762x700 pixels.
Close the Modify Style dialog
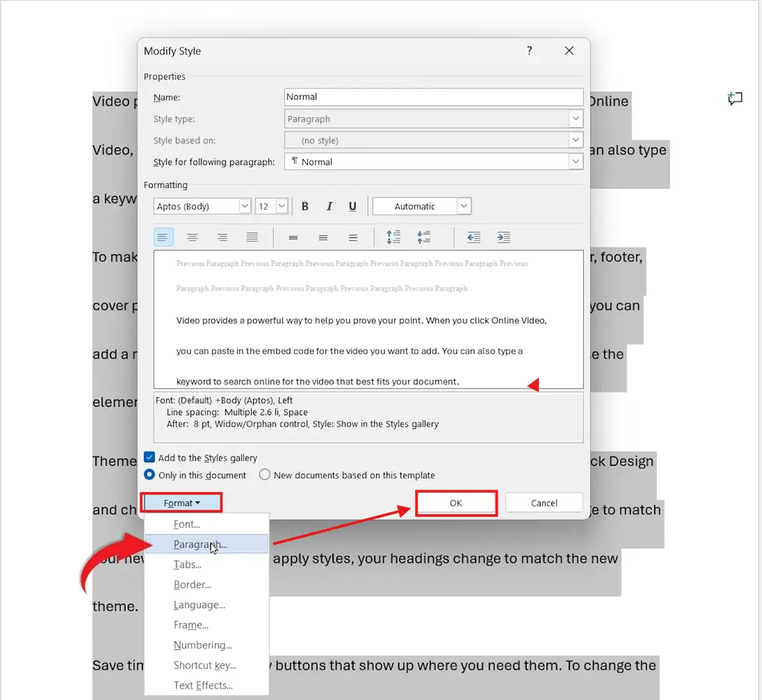point(569,51)
